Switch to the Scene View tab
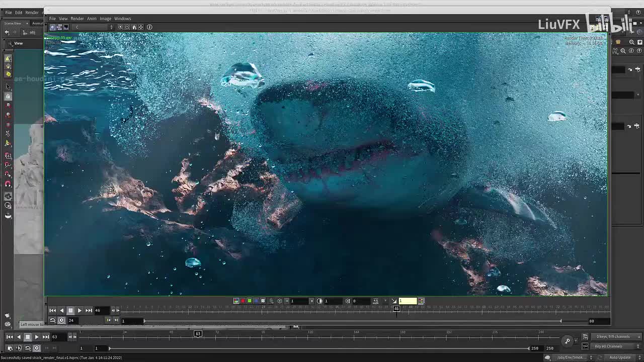This screenshot has height=362, width=644. [x=13, y=23]
